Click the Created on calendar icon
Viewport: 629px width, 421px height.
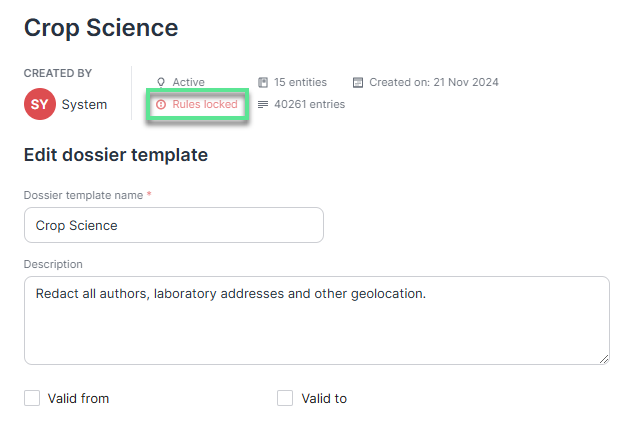[358, 82]
